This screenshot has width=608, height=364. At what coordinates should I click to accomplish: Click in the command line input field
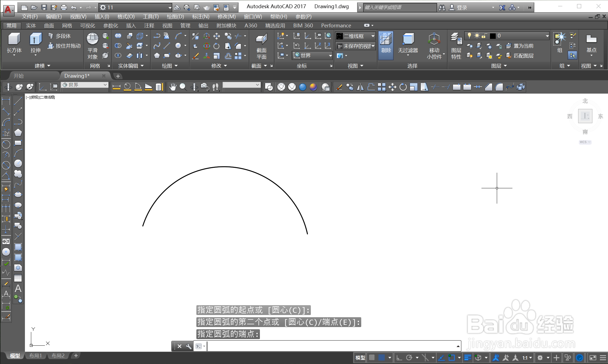pos(331,346)
